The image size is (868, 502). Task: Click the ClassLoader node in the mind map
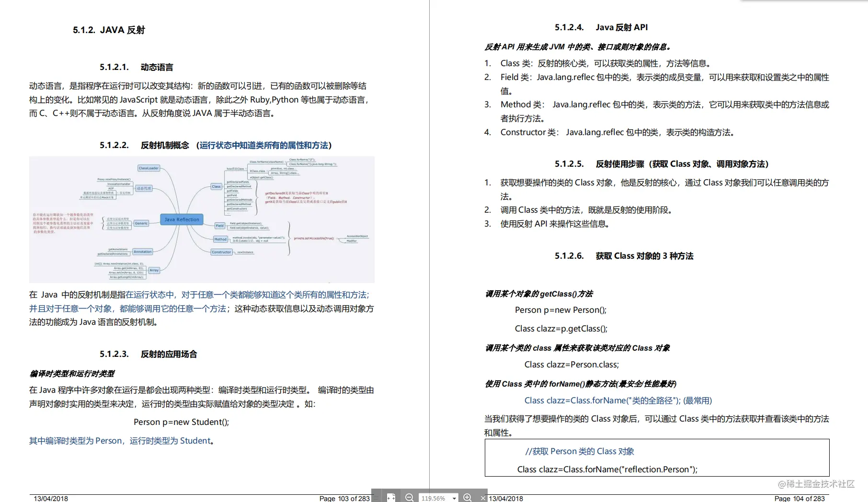coord(148,168)
